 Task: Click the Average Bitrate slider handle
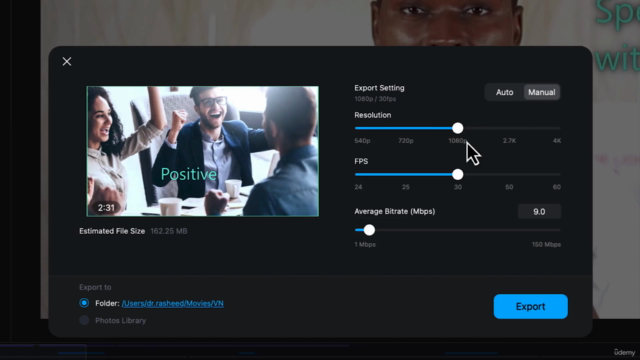click(369, 230)
